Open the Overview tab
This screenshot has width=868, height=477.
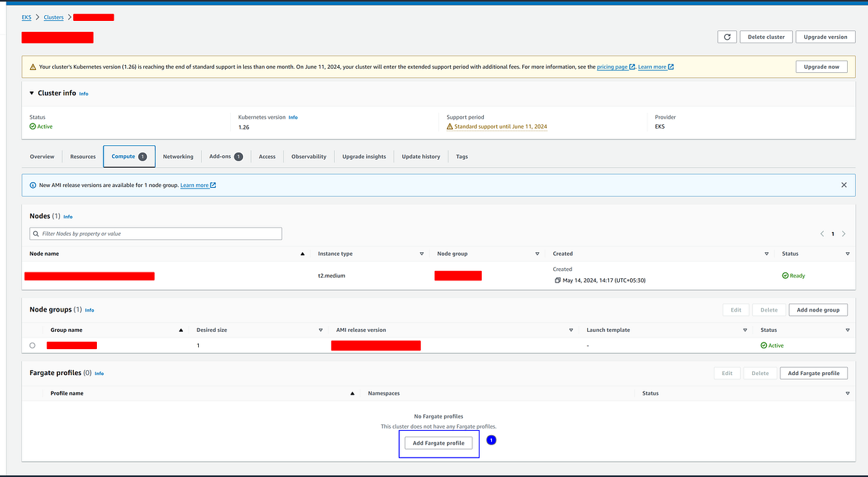(42, 156)
